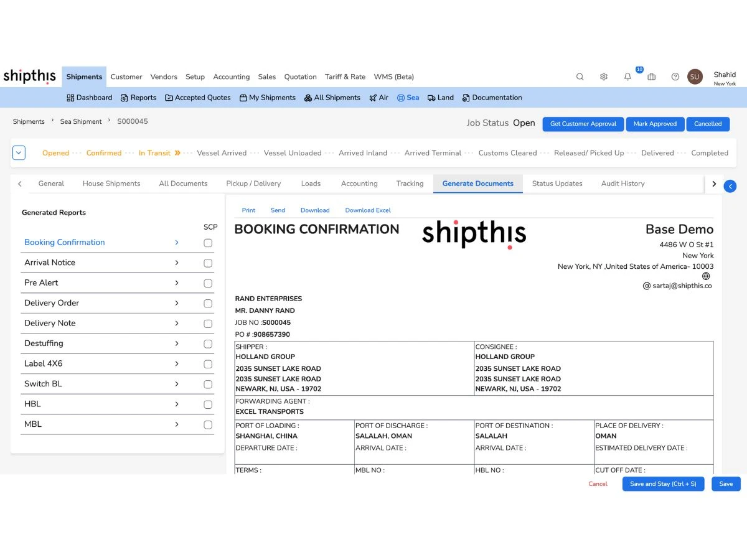Open the notifications bell
The image size is (747, 560).
pos(627,77)
